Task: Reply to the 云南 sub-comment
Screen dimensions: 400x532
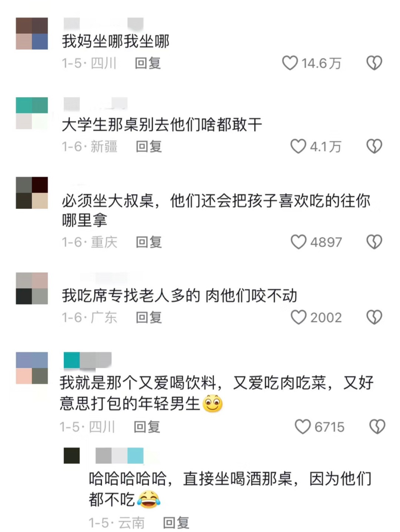Action: pyautogui.click(x=176, y=523)
